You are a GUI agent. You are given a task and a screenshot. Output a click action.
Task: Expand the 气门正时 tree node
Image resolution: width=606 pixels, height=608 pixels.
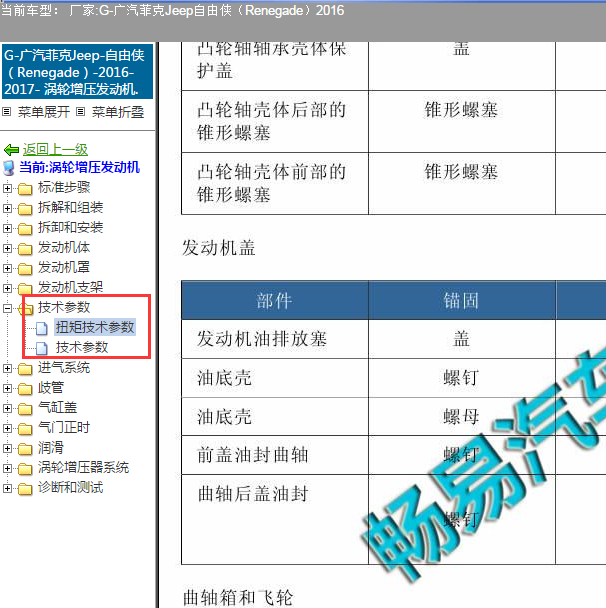click(x=7, y=428)
